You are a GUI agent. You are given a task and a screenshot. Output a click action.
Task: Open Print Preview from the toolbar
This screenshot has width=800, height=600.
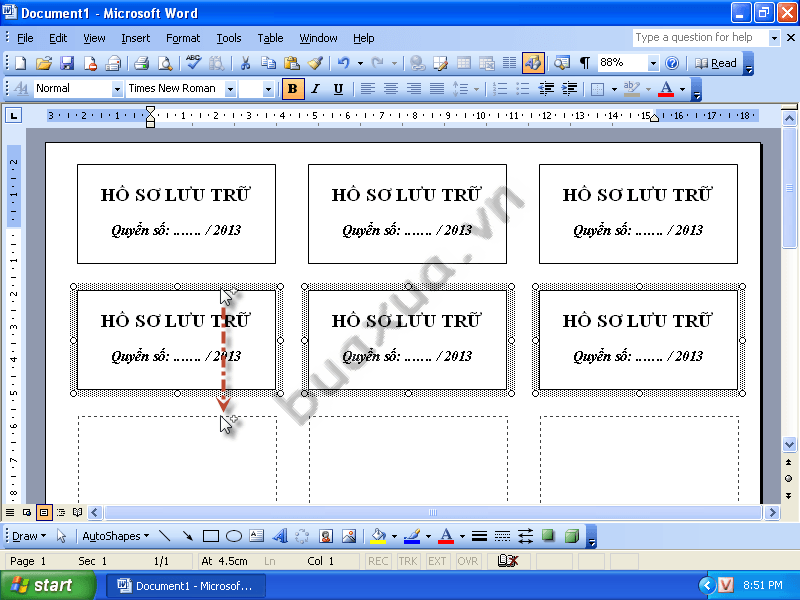coord(165,63)
